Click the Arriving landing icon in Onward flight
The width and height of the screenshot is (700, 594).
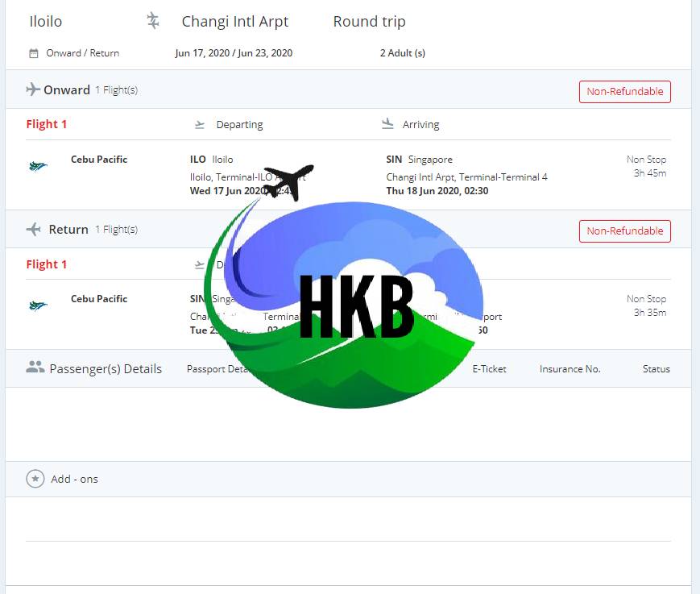(388, 123)
